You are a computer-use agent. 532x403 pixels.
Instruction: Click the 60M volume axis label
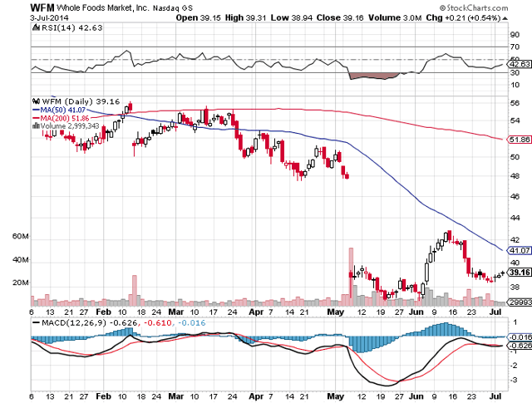click(20, 236)
